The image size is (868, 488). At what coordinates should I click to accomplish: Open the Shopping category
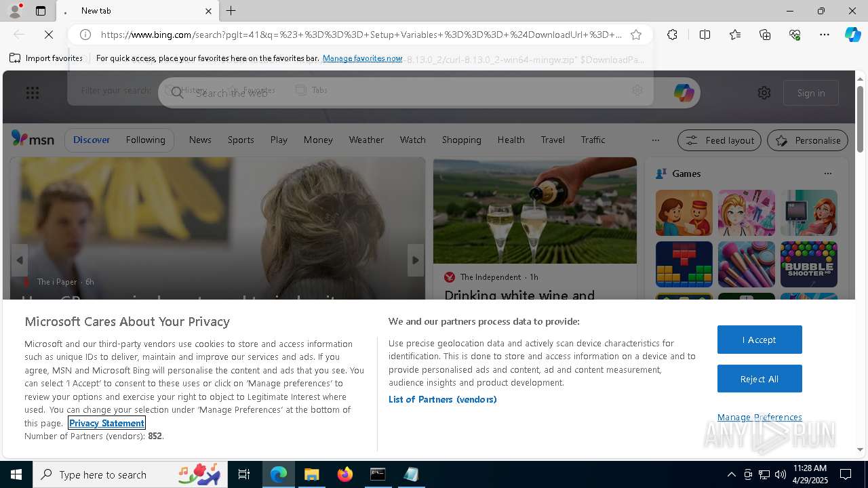pos(461,140)
